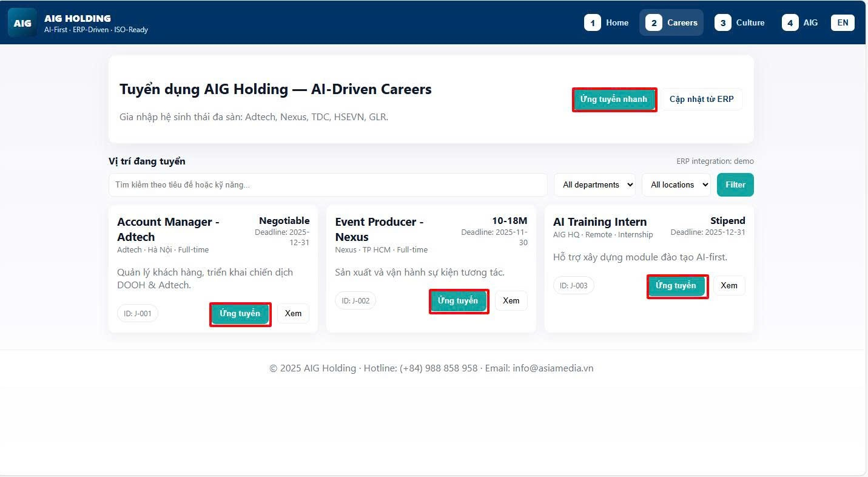
Task: Click the Cập nhật từ ERP button
Action: coord(701,99)
